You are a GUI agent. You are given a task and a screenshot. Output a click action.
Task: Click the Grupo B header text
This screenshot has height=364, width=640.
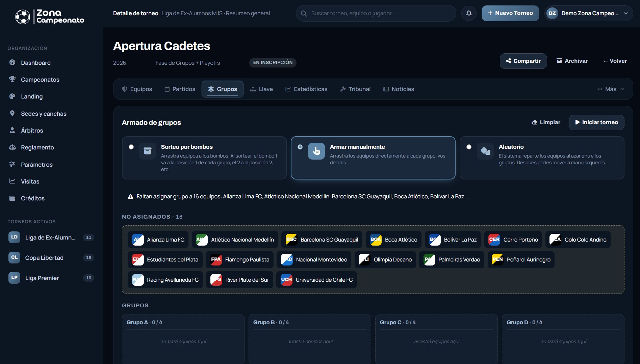[x=271, y=322]
